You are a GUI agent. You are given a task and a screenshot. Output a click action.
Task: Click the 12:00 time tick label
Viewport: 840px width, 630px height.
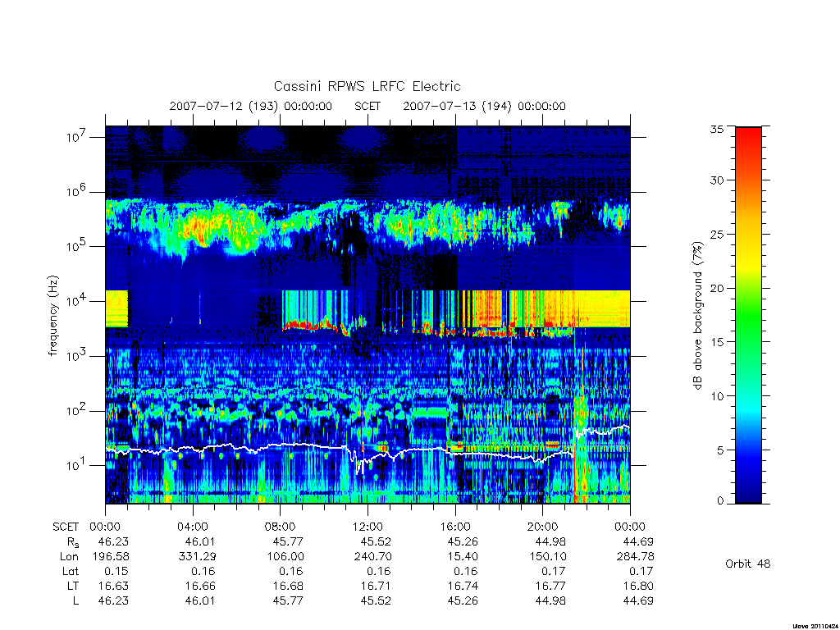[x=367, y=527]
